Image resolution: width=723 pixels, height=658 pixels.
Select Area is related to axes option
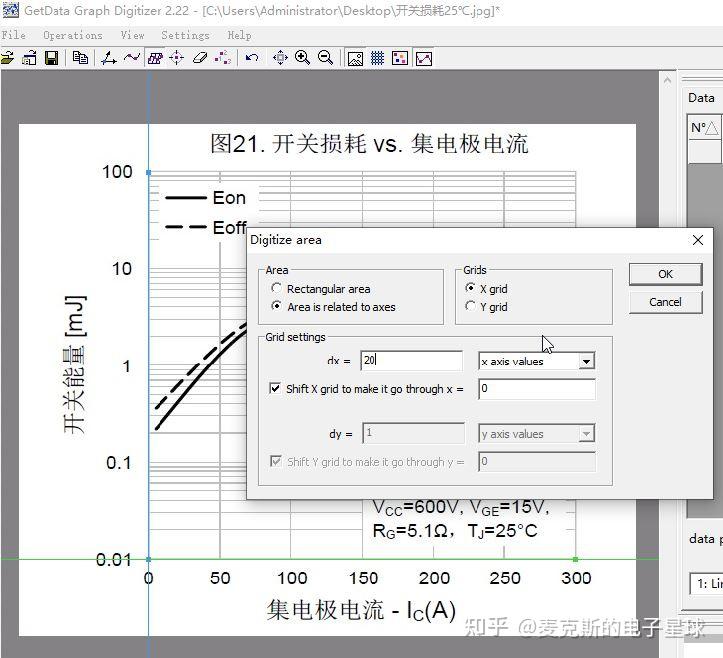[276, 306]
